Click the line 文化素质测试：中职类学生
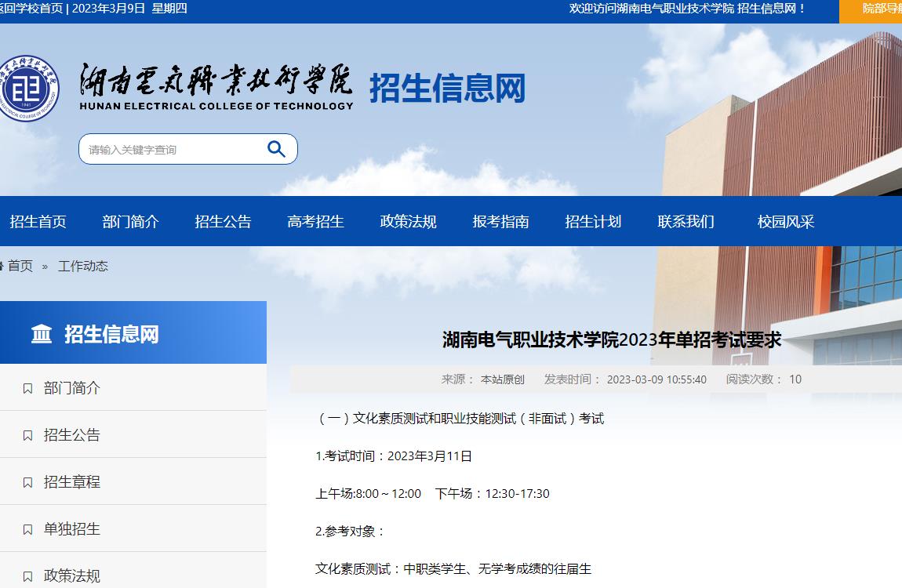This screenshot has height=588, width=902. pyautogui.click(x=453, y=569)
